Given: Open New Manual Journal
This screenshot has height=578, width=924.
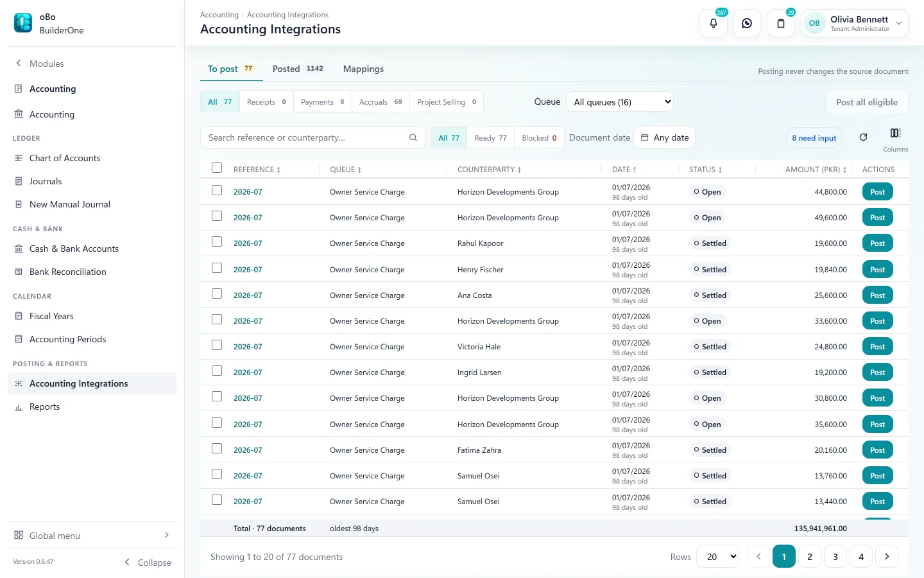Looking at the screenshot, I should (x=70, y=204).
